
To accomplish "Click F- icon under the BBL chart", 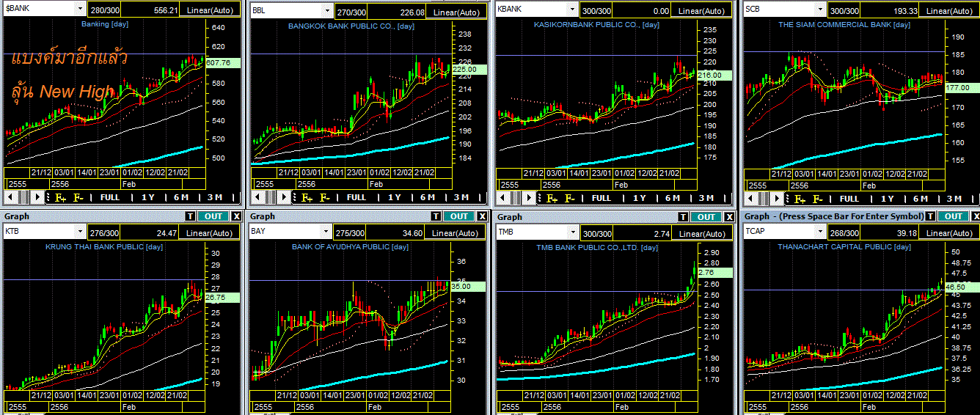I will pyautogui.click(x=324, y=197).
